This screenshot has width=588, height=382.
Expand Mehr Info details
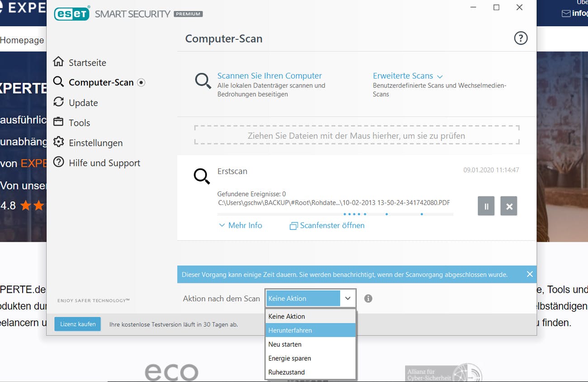[x=240, y=225]
